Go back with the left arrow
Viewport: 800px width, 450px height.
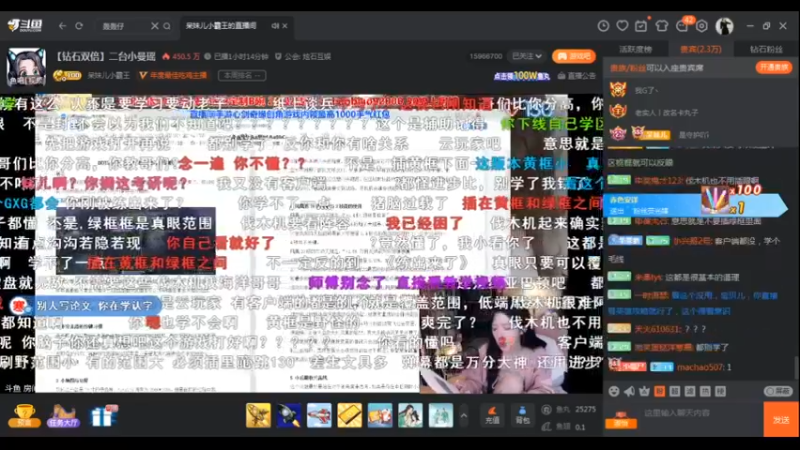point(62,26)
